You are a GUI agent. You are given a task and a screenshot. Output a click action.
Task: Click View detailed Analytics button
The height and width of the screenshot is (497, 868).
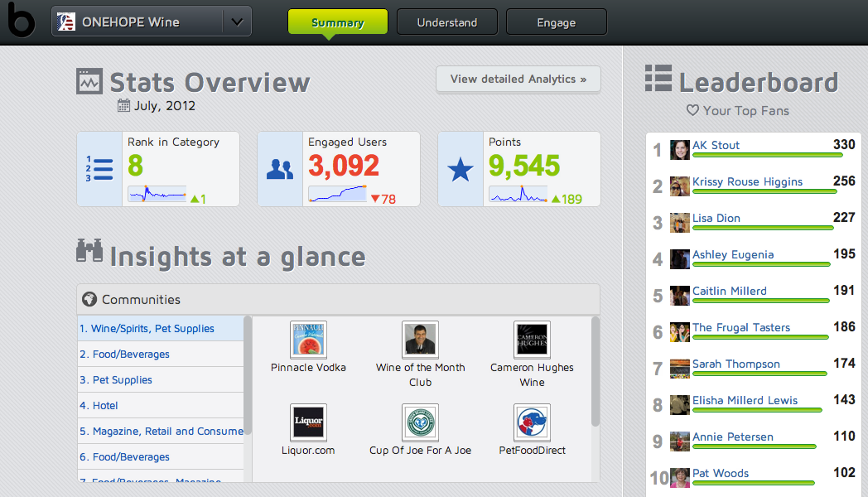click(518, 80)
